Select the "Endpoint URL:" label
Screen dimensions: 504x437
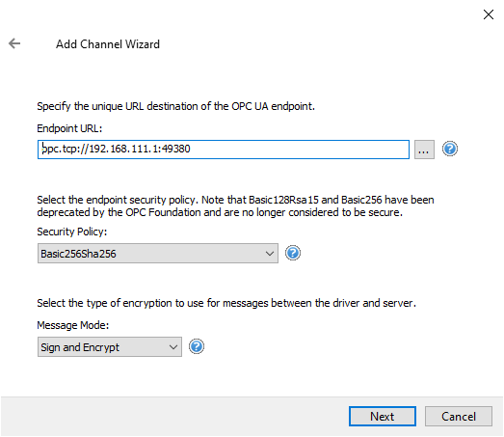[x=69, y=128]
